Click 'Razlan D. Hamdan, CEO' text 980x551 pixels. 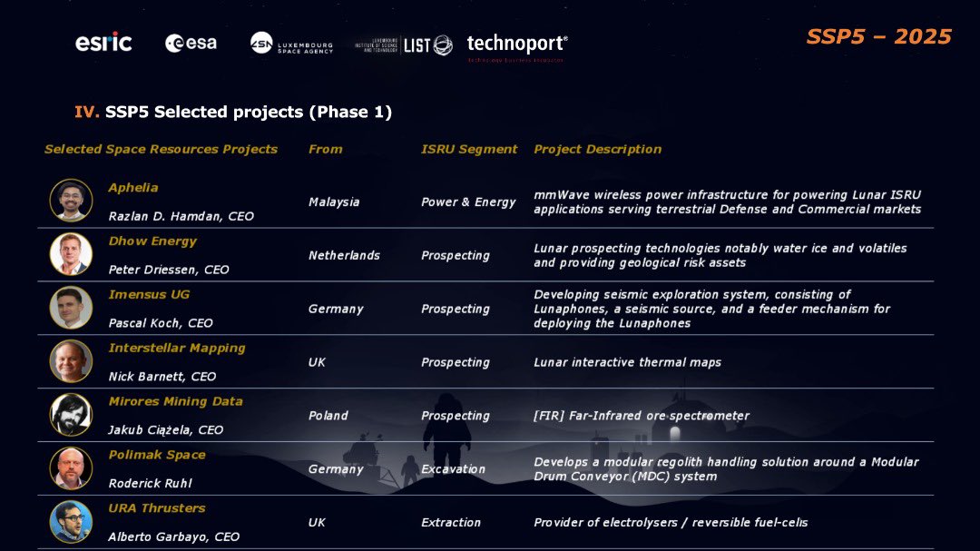point(181,216)
